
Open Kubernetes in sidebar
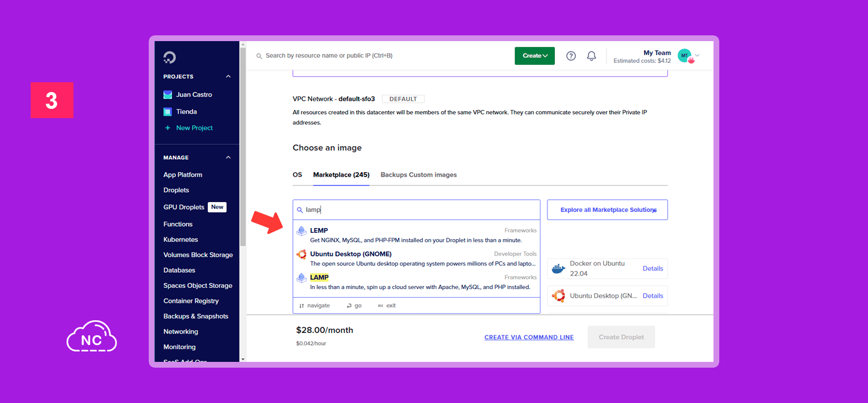pos(181,240)
